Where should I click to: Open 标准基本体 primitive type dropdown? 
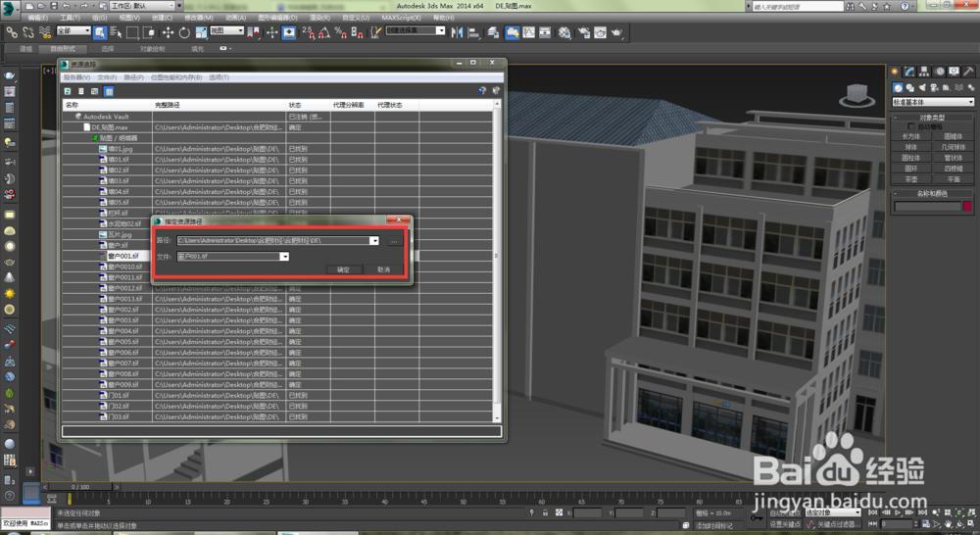[933, 102]
